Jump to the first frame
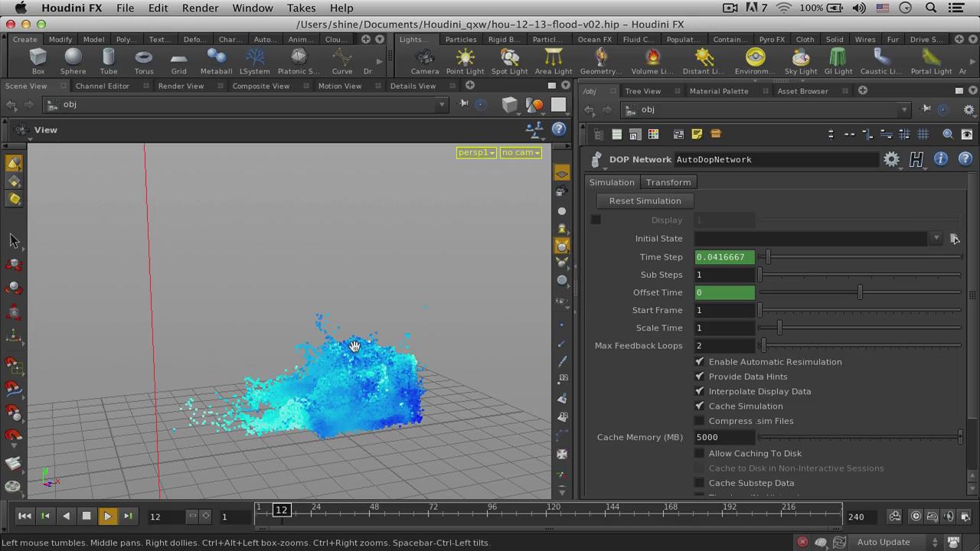 24,517
